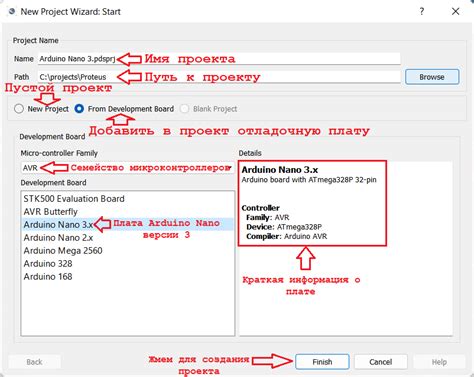Click the 'Device: ATmega328P' detail line
Viewport: 474px width, 377px height.
pyautogui.click(x=284, y=227)
